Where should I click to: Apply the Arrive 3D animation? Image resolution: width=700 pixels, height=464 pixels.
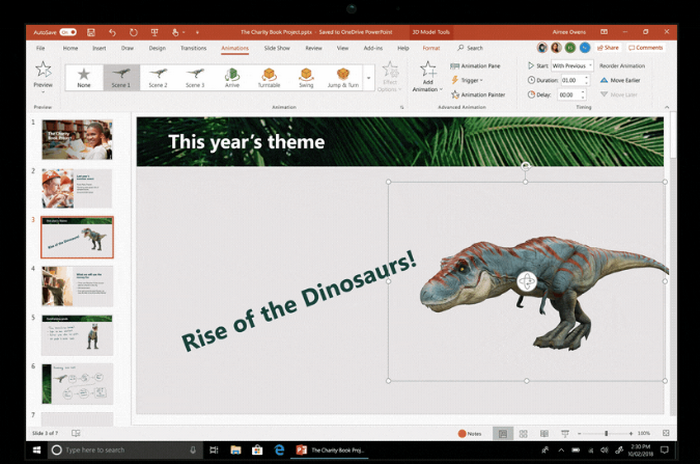[232, 78]
